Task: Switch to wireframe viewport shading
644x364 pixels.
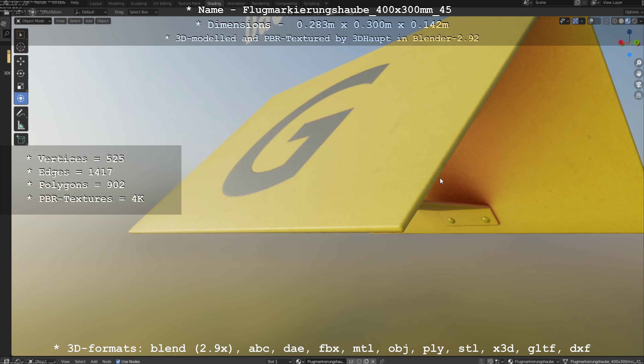Action: click(614, 21)
